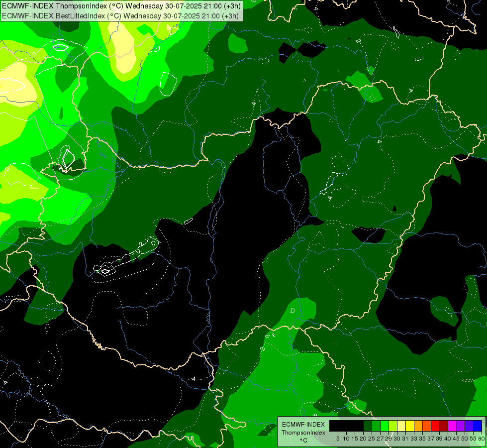Click the legend tick value '39'
Image resolution: width=487 pixels, height=448 pixels.
coord(439,439)
